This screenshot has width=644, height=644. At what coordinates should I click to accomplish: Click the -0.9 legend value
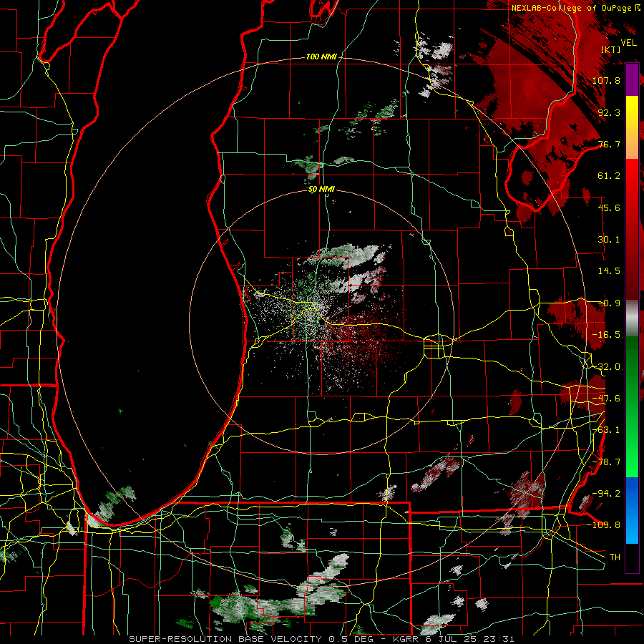point(609,303)
